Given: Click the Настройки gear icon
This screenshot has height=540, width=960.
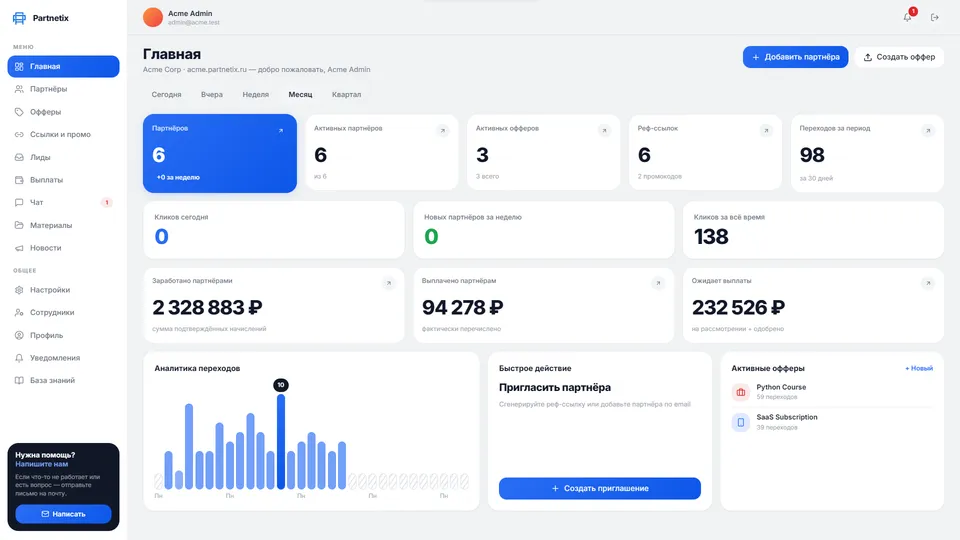Looking at the screenshot, I should pos(19,290).
